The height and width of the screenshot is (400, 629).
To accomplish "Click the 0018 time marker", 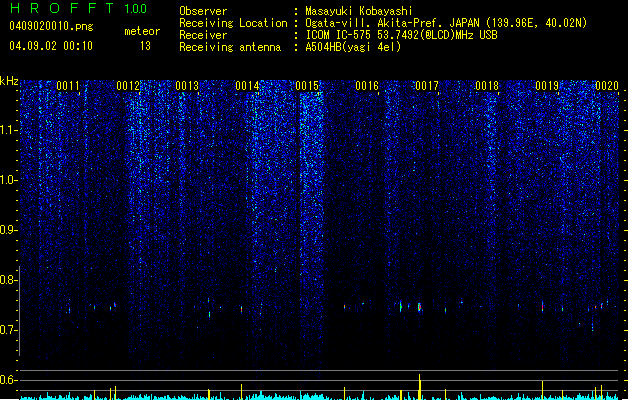I will 487,86.
